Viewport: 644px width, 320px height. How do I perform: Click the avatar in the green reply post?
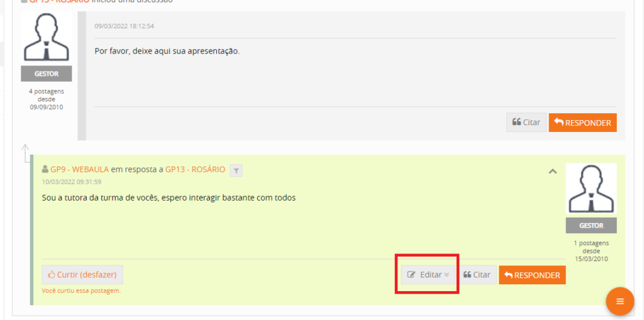pos(591,189)
